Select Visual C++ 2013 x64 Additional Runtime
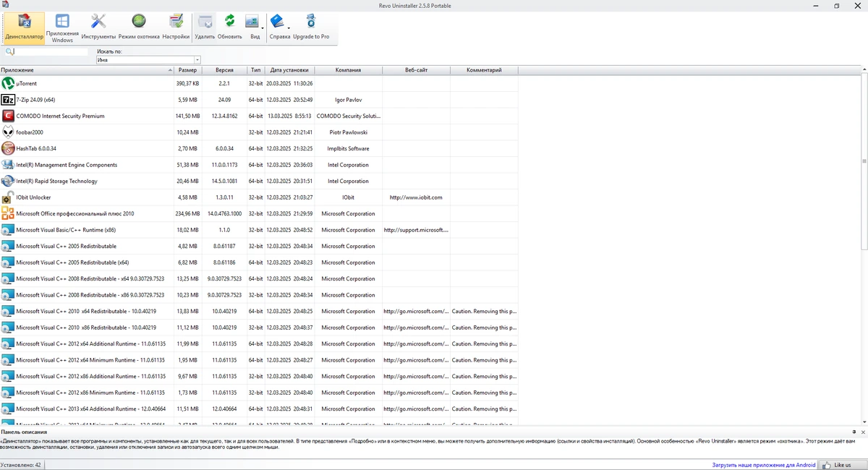This screenshot has width=868, height=470. coord(259,409)
